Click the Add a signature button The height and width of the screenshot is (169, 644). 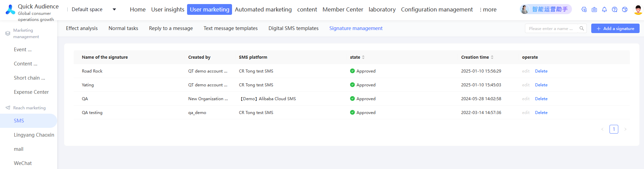click(615, 28)
